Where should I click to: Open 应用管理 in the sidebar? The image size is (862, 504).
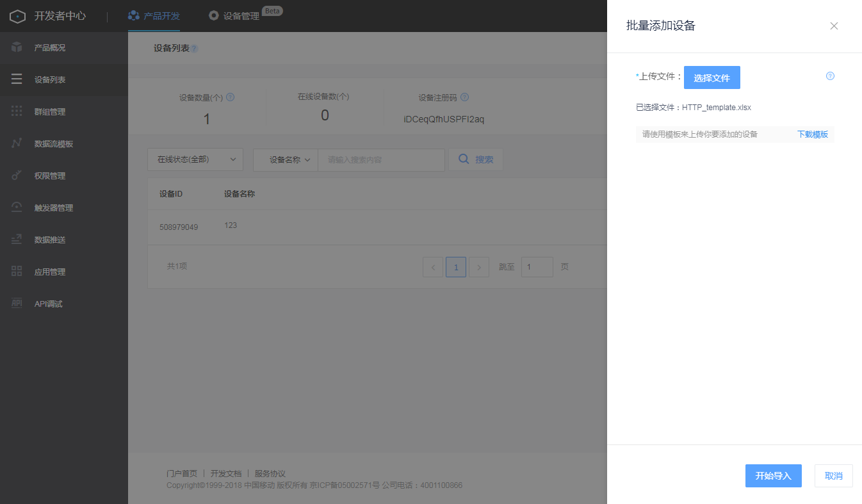pos(64,272)
